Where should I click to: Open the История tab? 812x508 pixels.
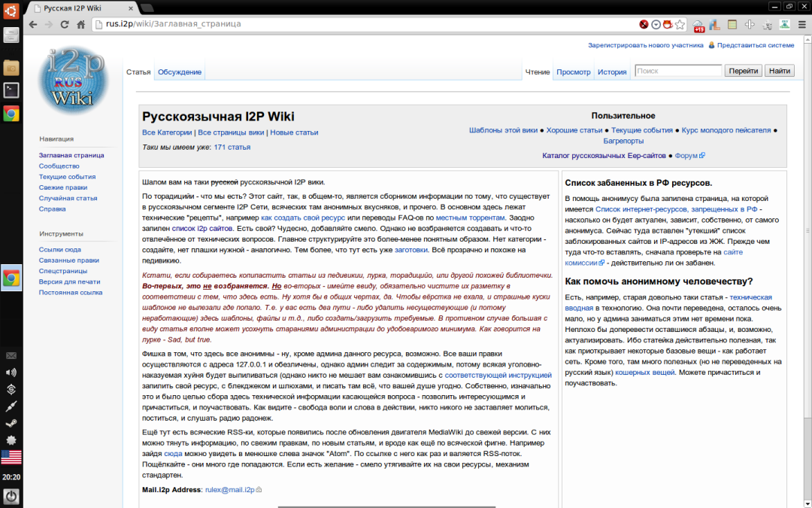[612, 72]
